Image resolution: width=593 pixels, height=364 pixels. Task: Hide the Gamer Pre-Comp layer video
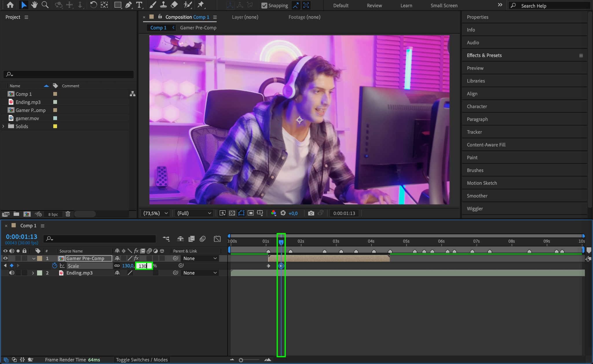pyautogui.click(x=5, y=258)
